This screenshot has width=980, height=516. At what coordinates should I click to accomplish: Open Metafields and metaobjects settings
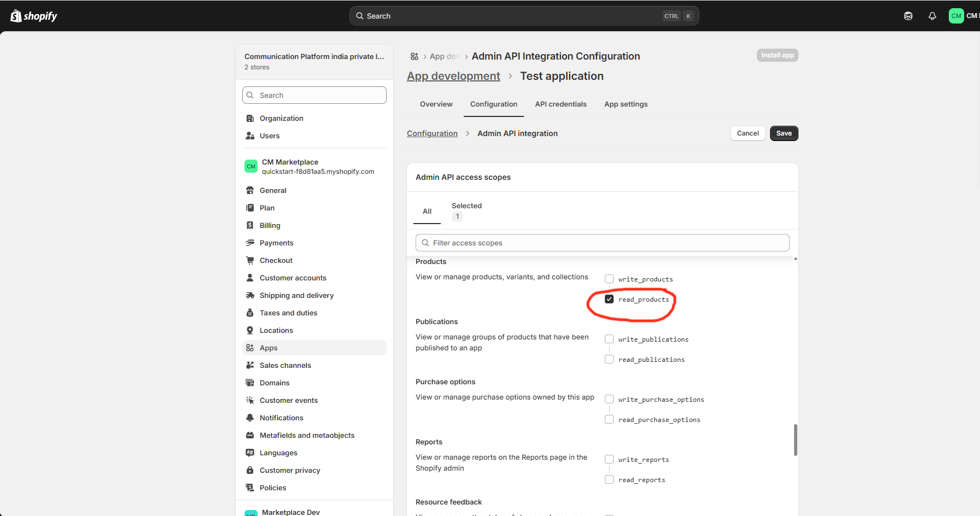[x=314, y=435]
